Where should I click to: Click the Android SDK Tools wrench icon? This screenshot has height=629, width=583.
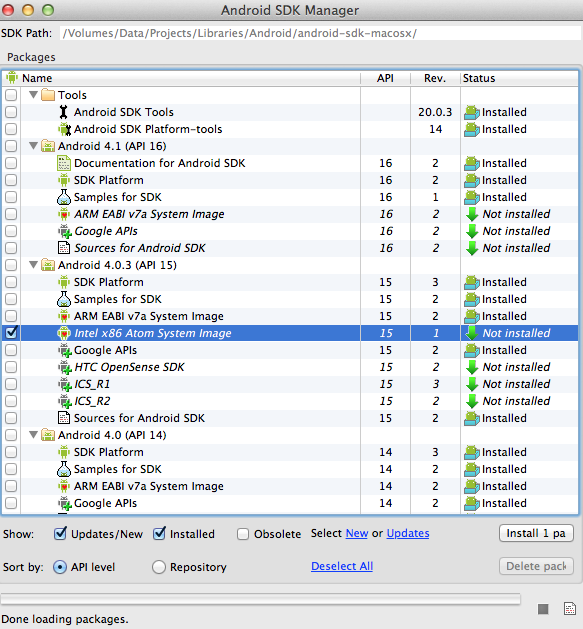point(63,112)
